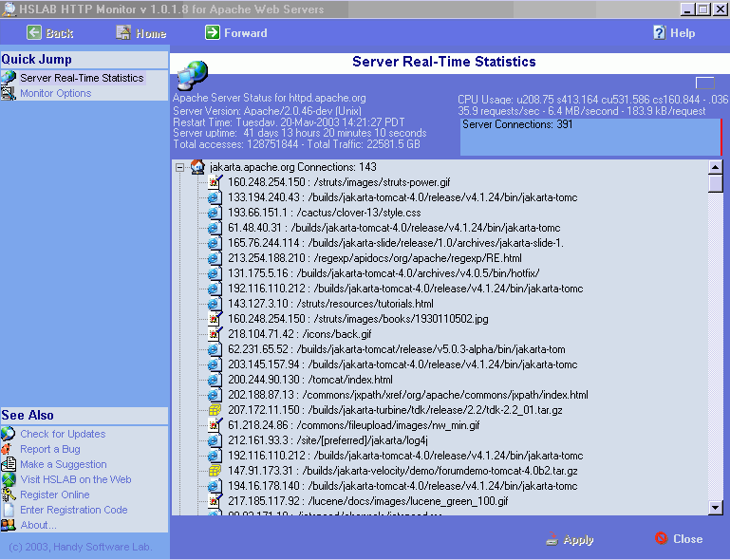This screenshot has height=560, width=730.
Task: Open Monitor Options link
Action: click(55, 93)
